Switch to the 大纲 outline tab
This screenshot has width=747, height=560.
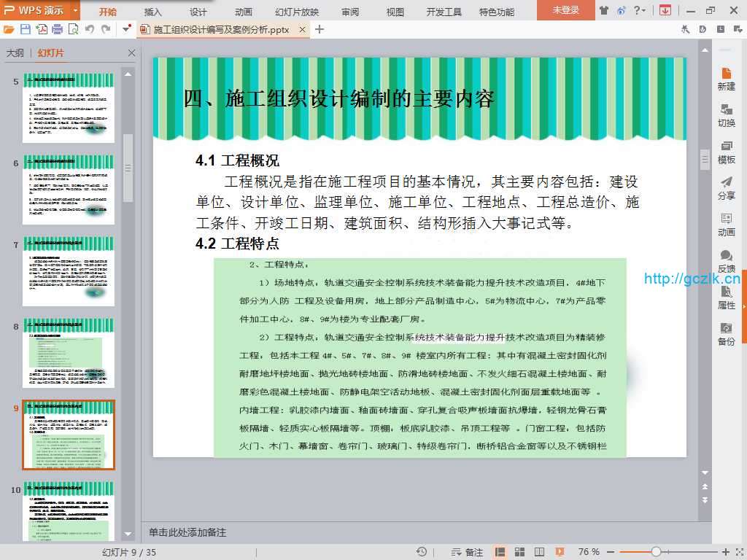[15, 53]
